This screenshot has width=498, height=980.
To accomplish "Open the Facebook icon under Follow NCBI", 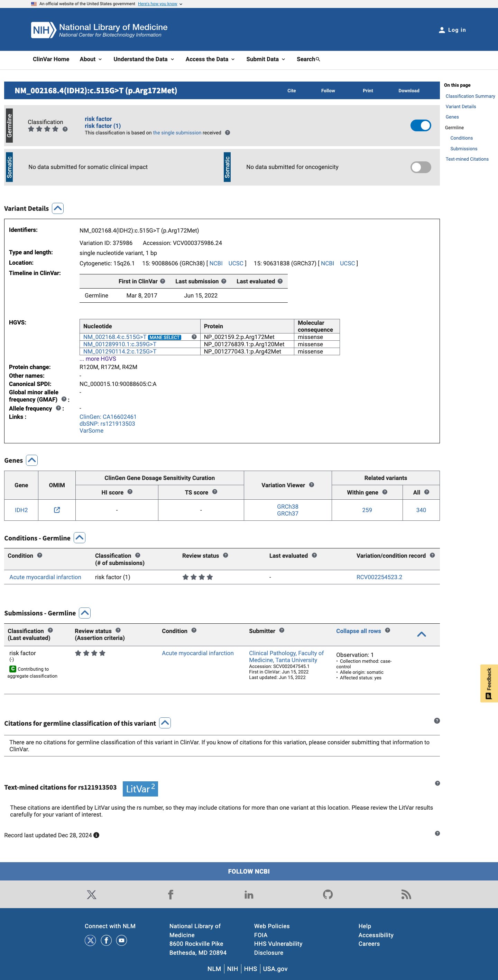I will pos(170,894).
